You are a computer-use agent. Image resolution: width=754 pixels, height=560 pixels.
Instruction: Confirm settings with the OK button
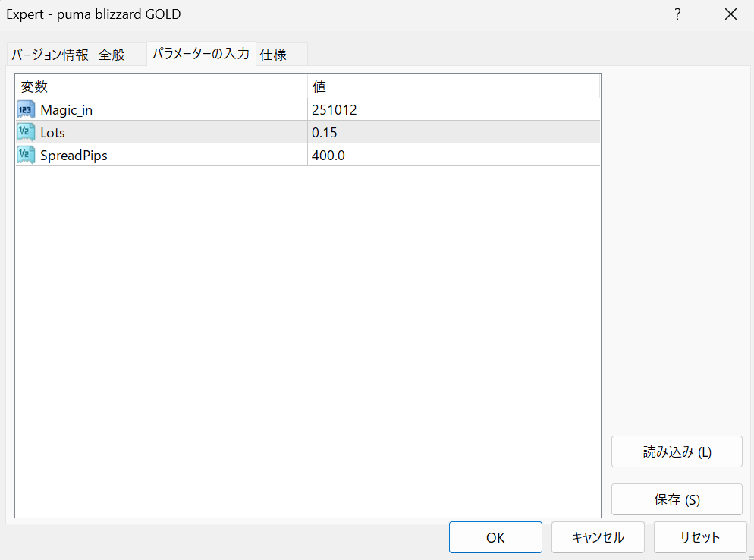click(495, 537)
